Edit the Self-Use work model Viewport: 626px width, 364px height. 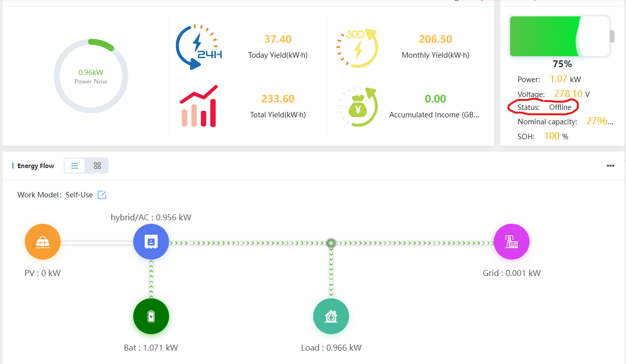coord(102,195)
